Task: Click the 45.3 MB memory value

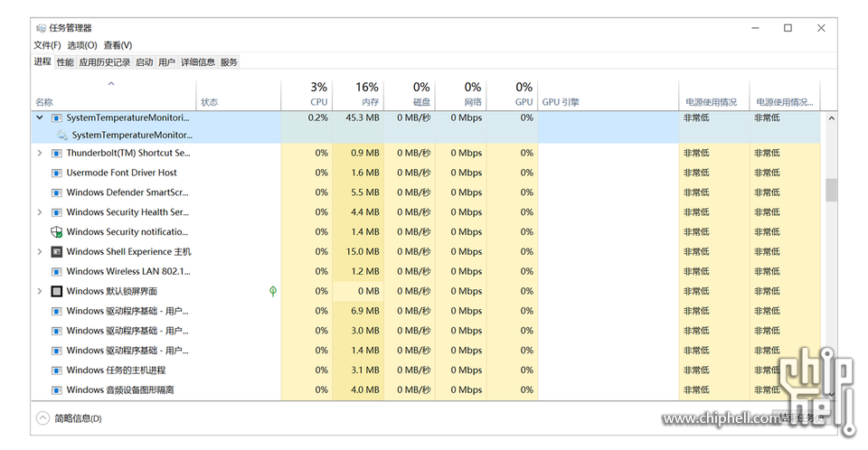Action: [x=363, y=117]
